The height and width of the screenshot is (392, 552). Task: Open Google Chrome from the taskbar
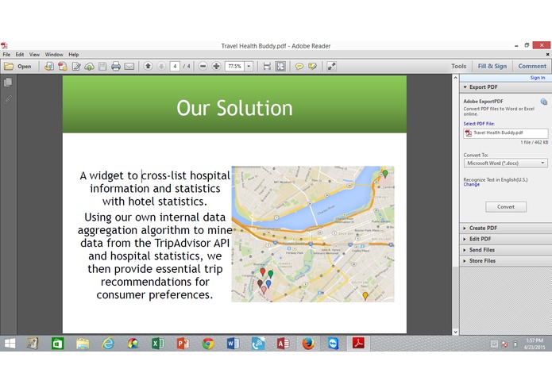[208, 343]
